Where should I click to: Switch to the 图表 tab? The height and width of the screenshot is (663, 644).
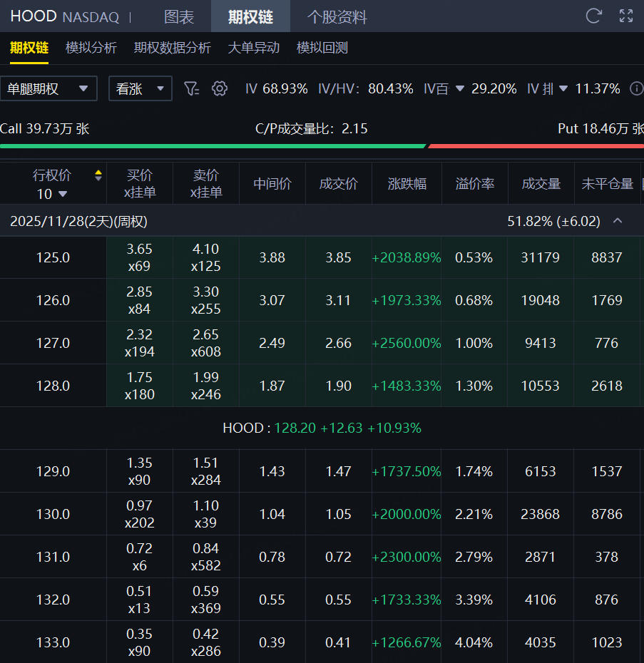tap(179, 16)
